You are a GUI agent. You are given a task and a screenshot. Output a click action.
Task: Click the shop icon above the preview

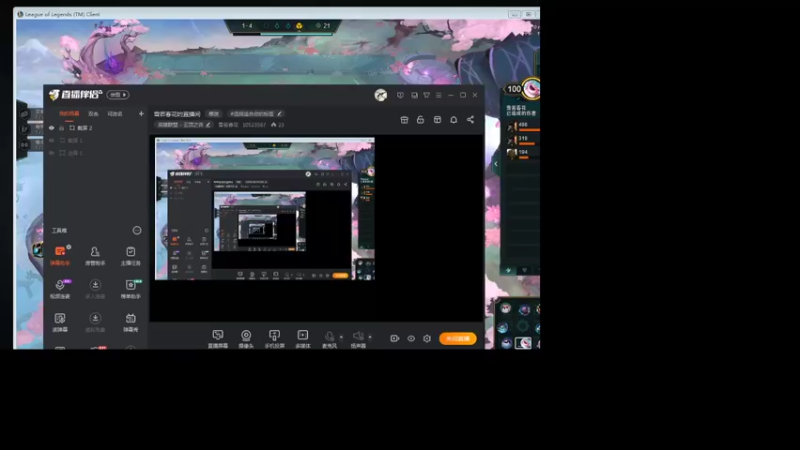click(404, 120)
